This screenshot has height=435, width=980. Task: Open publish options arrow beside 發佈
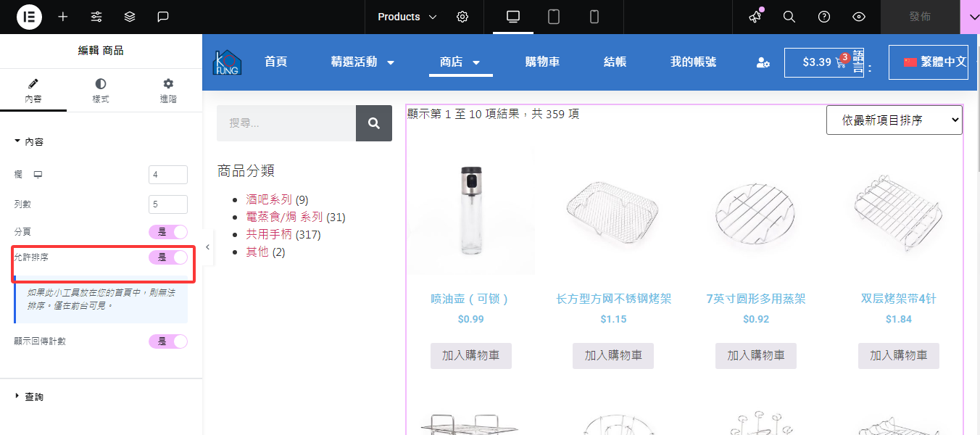point(970,17)
